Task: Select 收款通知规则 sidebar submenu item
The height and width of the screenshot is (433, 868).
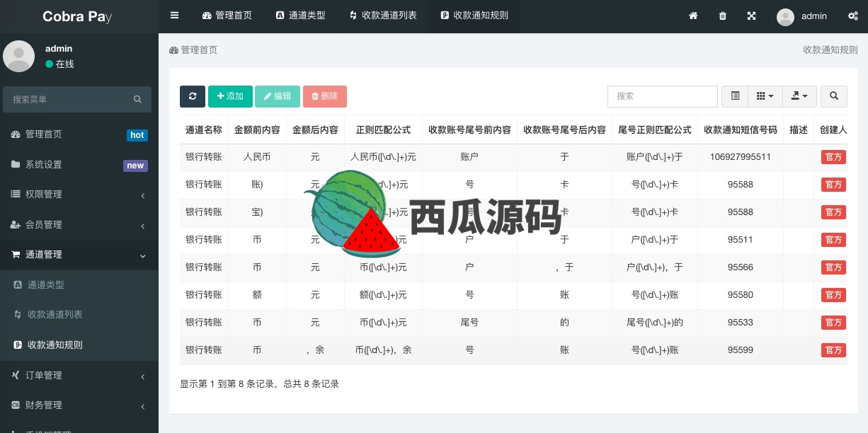Action: click(x=79, y=345)
